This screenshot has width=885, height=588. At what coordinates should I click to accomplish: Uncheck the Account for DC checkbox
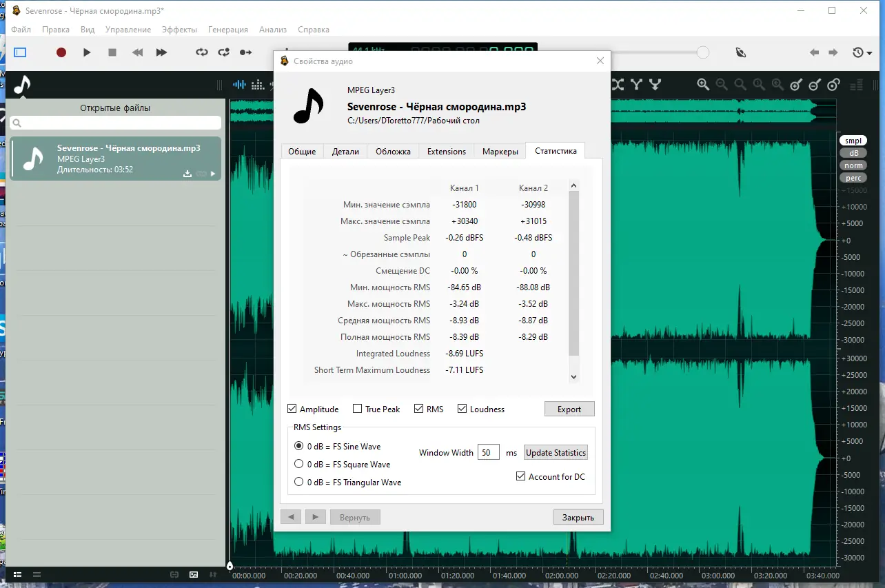(x=521, y=476)
